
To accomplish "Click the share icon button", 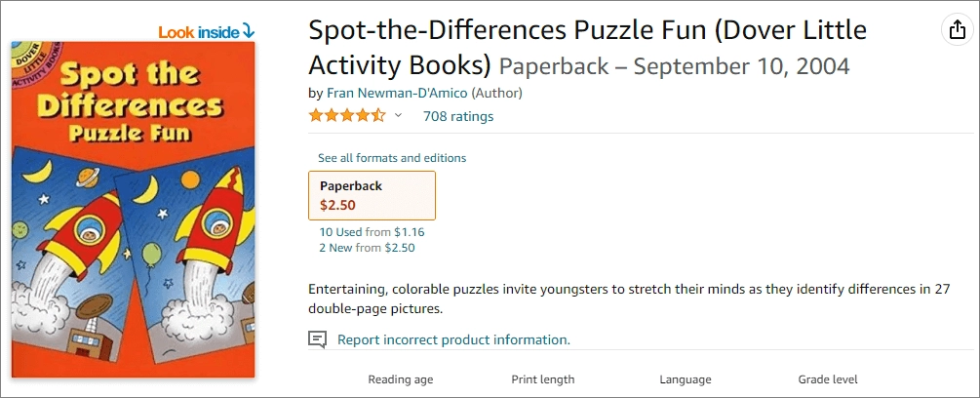I will pos(957,31).
